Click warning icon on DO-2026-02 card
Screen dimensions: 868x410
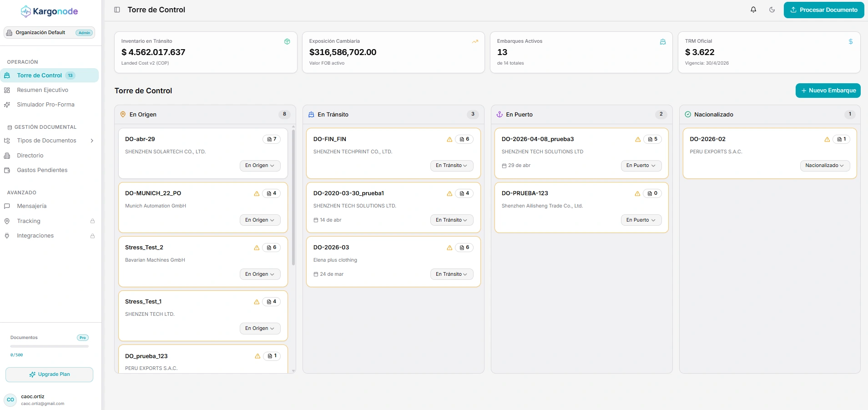pyautogui.click(x=827, y=139)
